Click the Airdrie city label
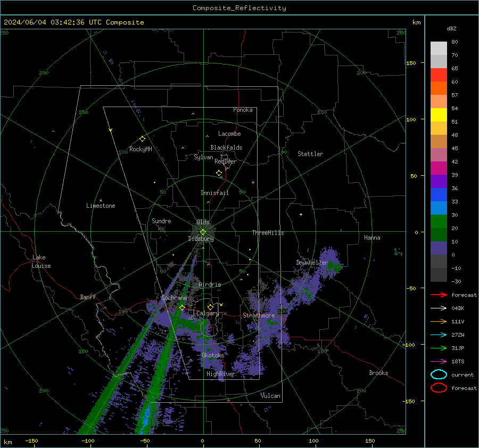This screenshot has height=448, width=479. pyautogui.click(x=210, y=284)
